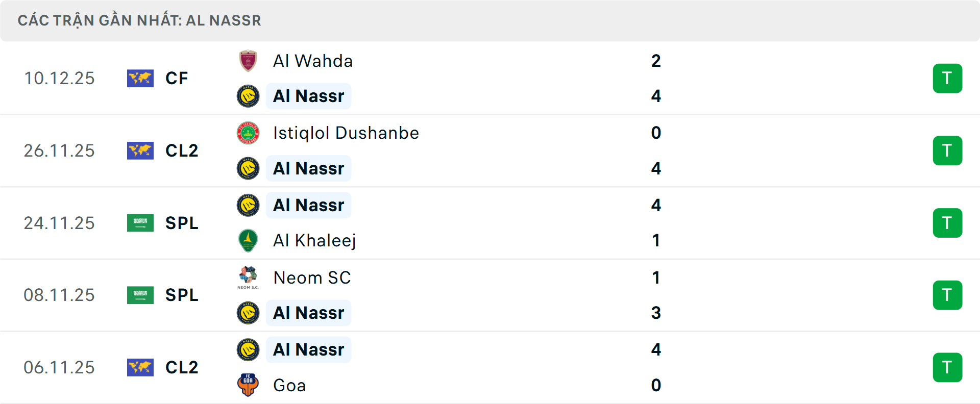The image size is (980, 404).
Task: Click the SPL league label on 08.11.25 row
Action: pos(182,295)
